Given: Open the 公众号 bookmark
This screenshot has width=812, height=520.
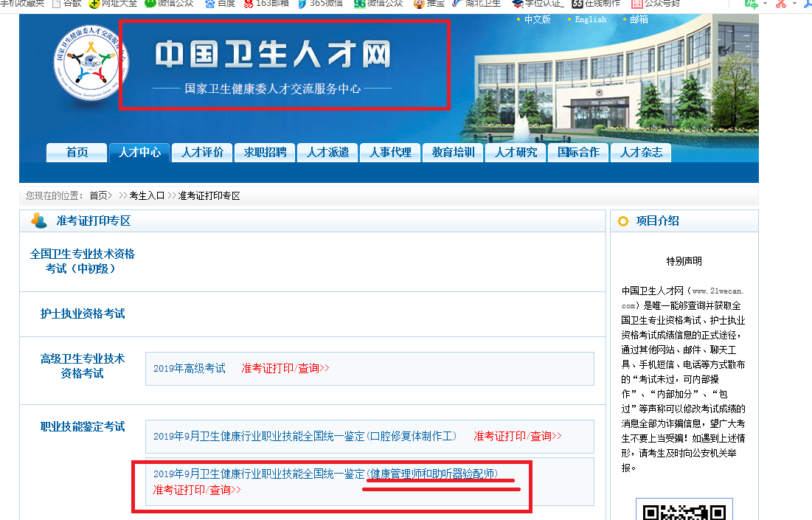Looking at the screenshot, I should [x=656, y=4].
